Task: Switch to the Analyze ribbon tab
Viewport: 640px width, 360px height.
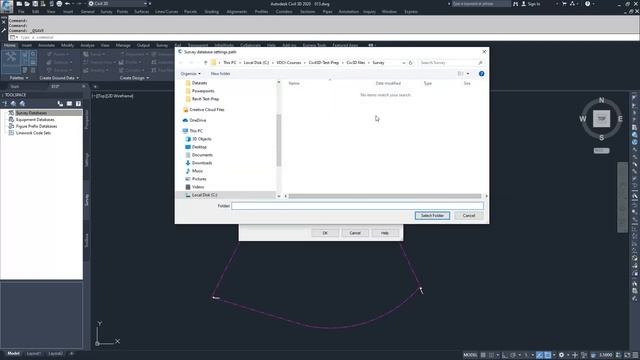Action: point(87,45)
